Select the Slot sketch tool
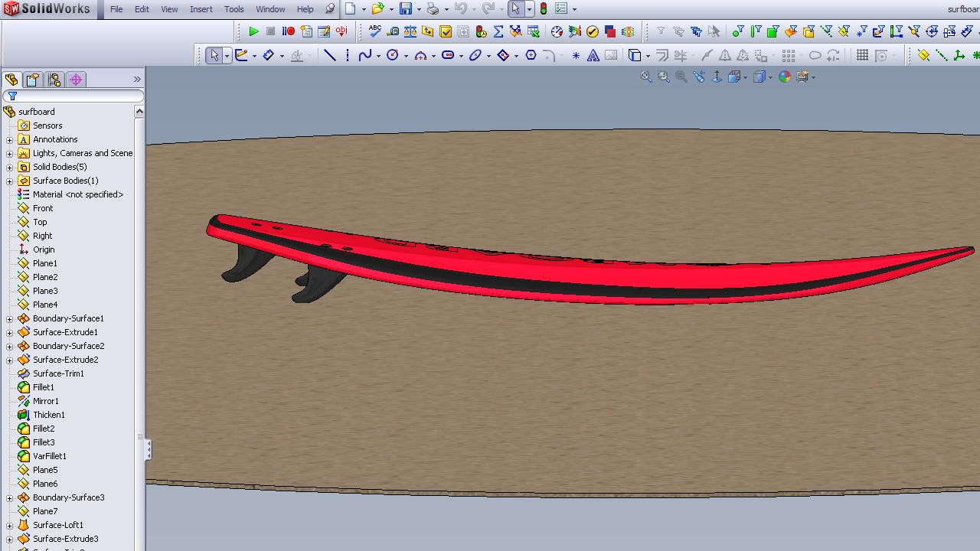 tap(449, 55)
